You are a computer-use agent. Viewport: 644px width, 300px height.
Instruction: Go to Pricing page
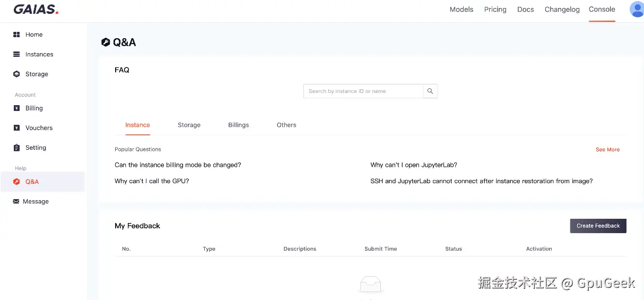pos(495,10)
